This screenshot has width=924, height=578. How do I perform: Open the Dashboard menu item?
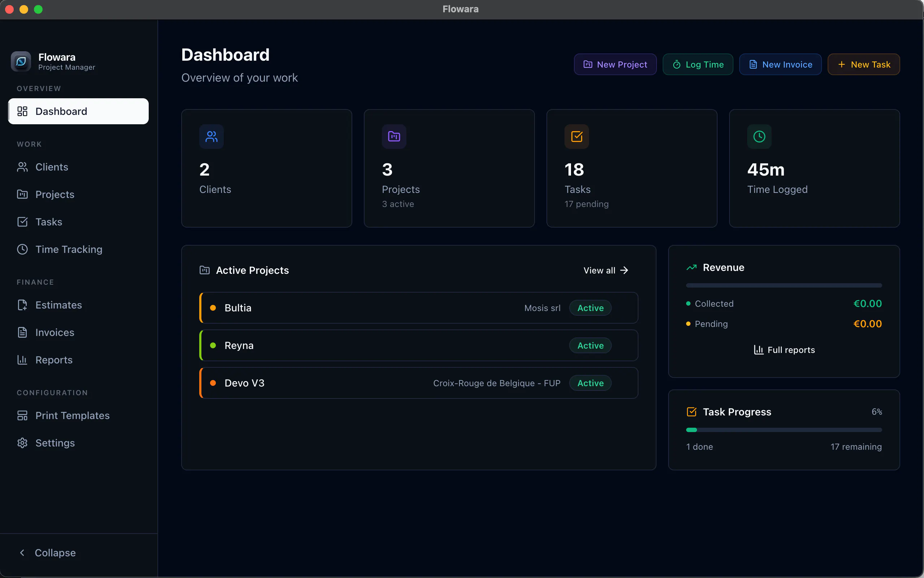[78, 111]
